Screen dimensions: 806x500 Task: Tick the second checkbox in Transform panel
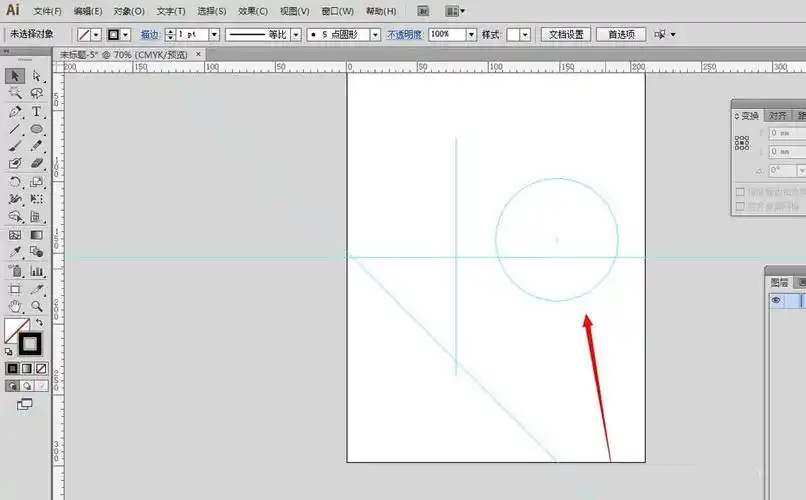click(740, 206)
